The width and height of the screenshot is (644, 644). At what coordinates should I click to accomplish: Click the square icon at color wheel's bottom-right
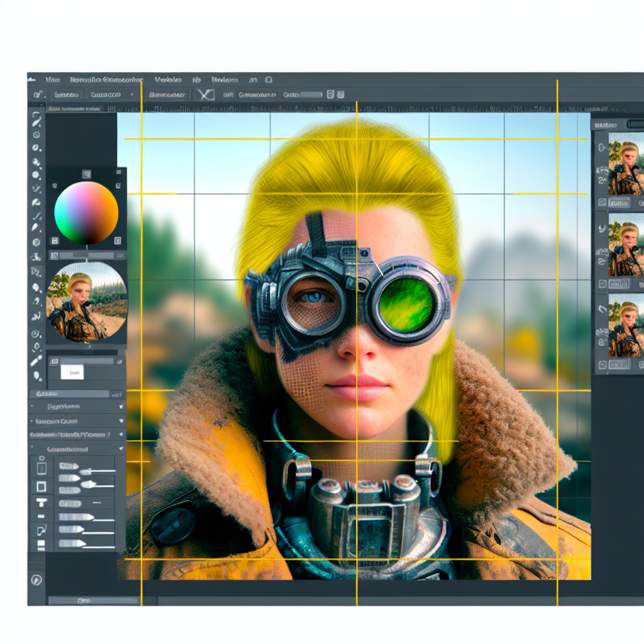[118, 240]
